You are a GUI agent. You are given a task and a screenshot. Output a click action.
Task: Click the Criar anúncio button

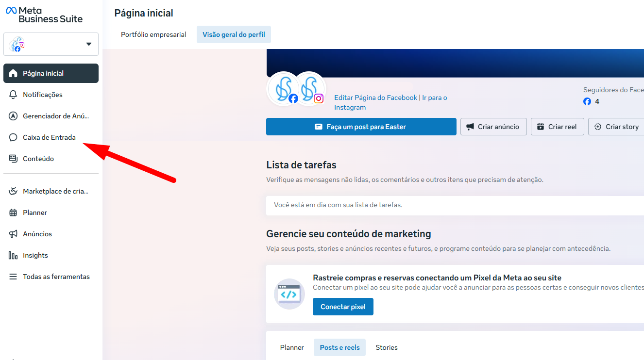coord(493,127)
